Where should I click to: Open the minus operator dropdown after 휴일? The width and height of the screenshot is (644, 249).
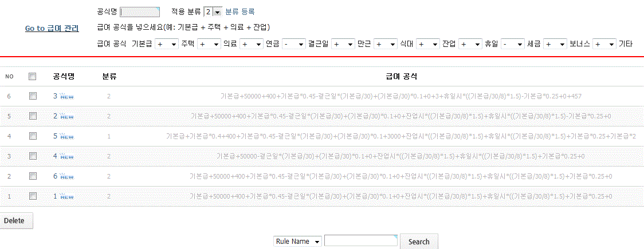tap(513, 44)
